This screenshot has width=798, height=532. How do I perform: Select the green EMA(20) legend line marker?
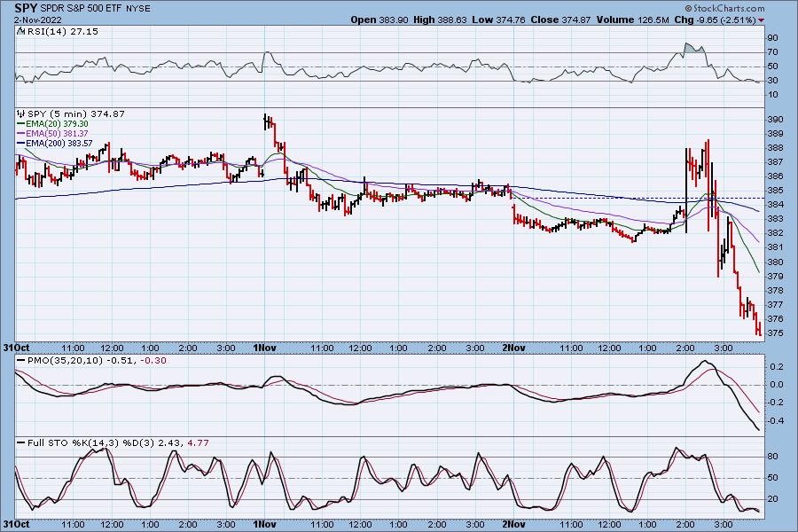tap(21, 124)
